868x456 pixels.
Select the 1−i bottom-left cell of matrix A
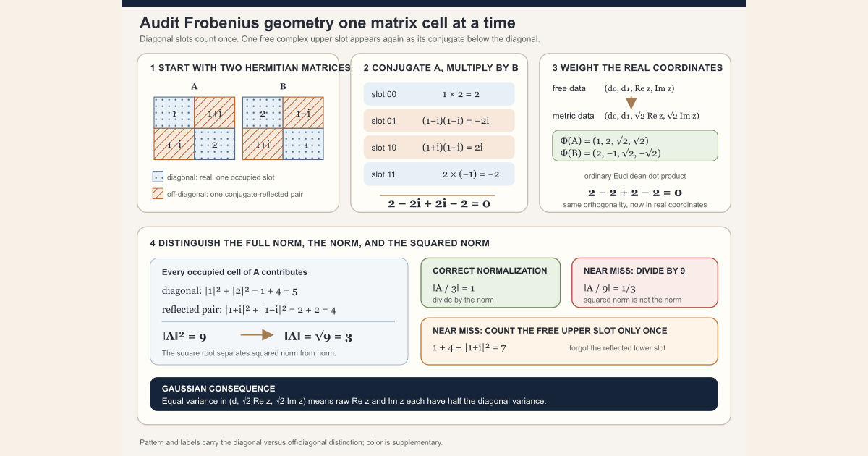click(x=174, y=144)
